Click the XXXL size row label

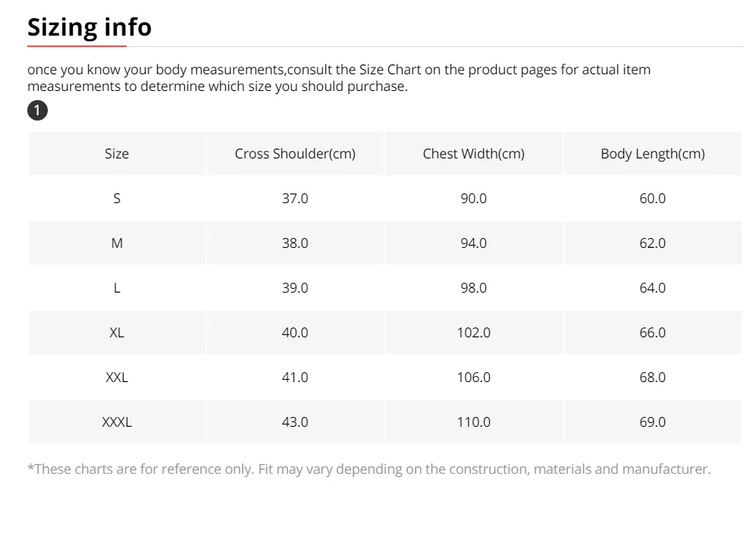click(x=117, y=422)
